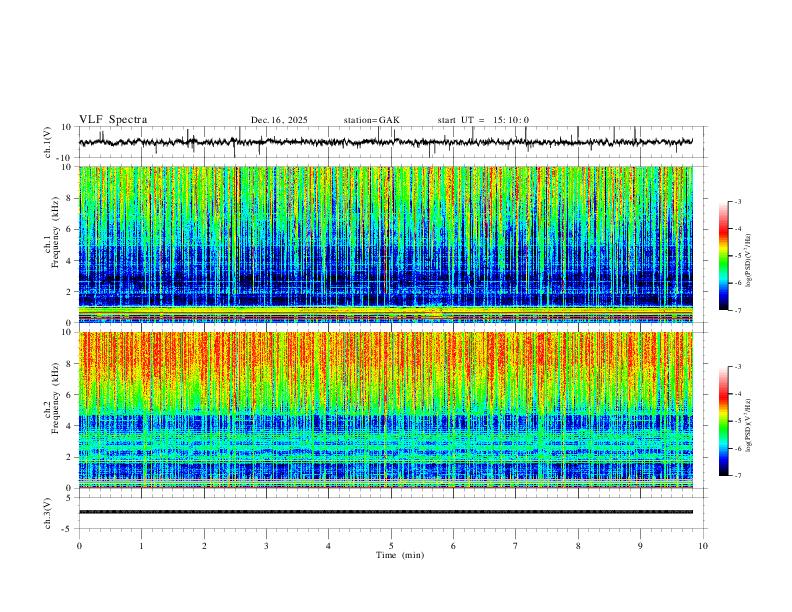Click the 'station=GAK' label

(371, 120)
